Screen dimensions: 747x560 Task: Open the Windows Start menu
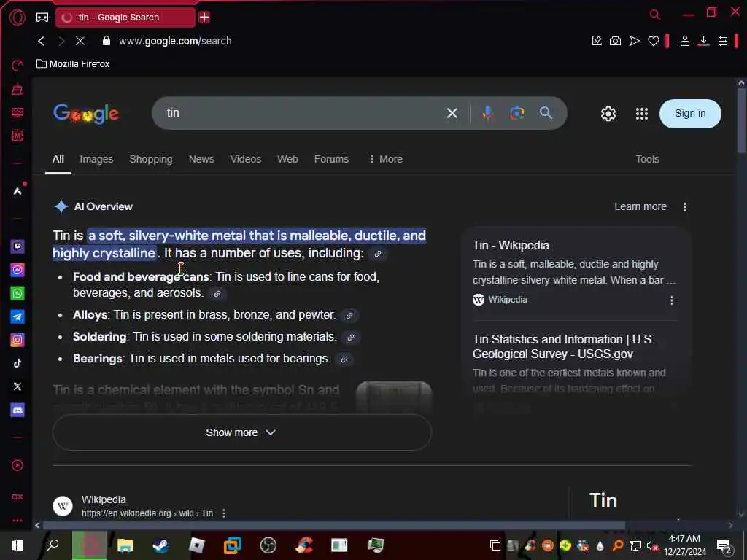(18, 545)
